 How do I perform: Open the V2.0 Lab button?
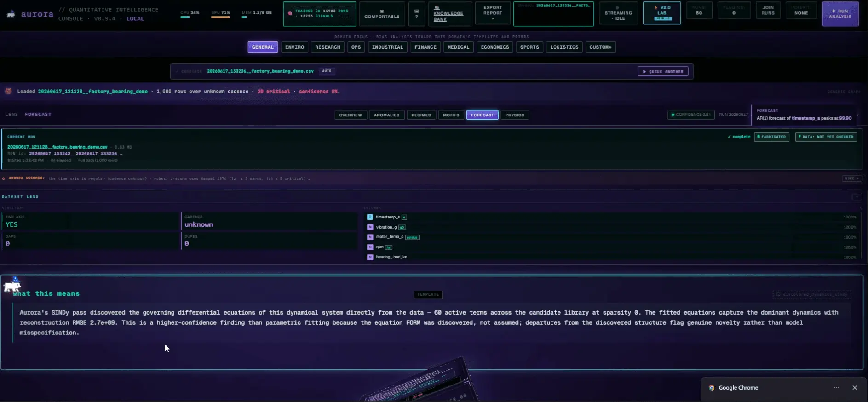pyautogui.click(x=662, y=13)
